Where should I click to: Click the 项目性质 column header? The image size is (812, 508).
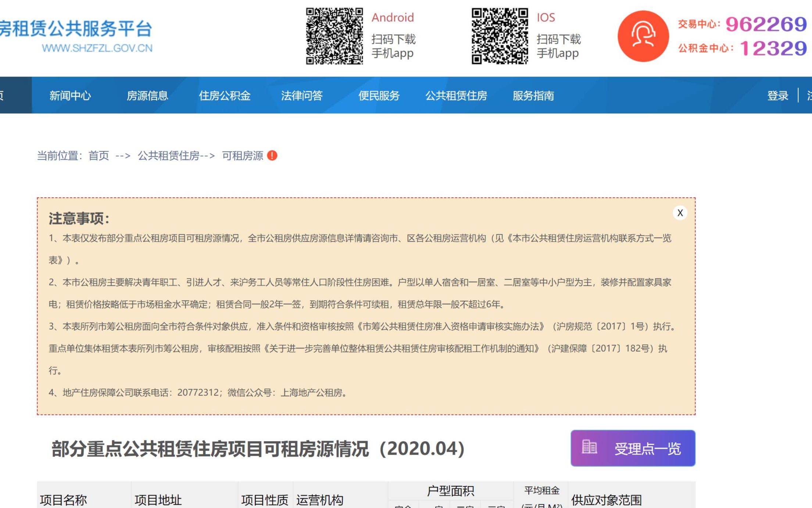pos(265,500)
